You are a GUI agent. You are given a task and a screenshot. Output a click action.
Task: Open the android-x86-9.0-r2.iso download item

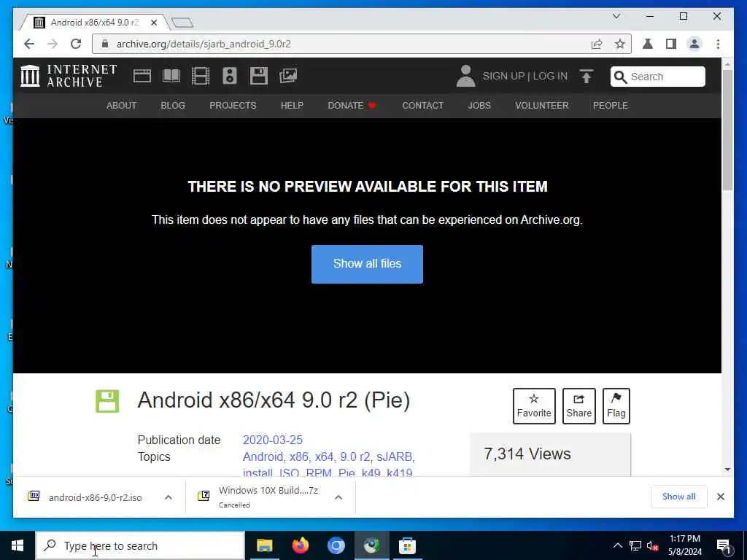click(x=96, y=497)
